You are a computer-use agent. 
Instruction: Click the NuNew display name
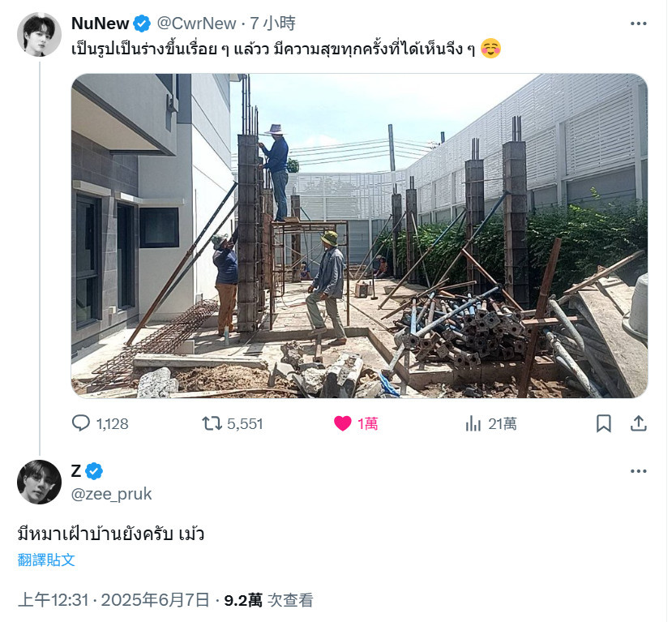(x=101, y=24)
